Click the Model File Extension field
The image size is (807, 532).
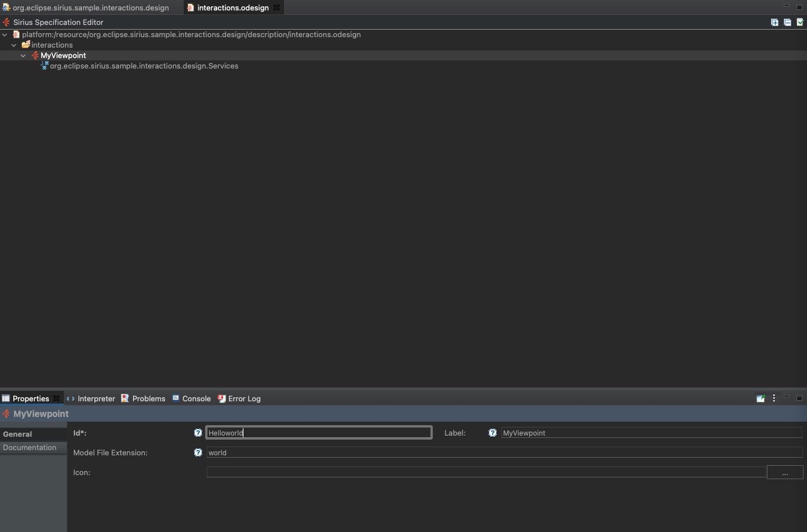(504, 452)
